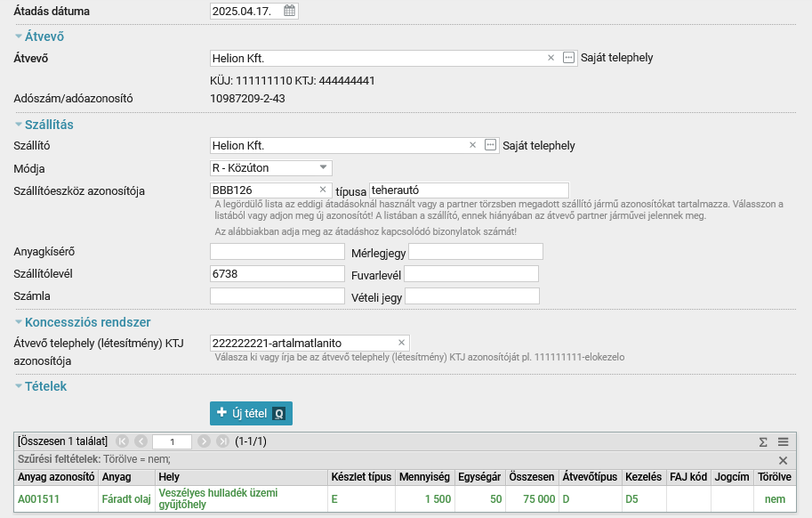
Task: Go to first page of items table
Action: click(x=122, y=441)
